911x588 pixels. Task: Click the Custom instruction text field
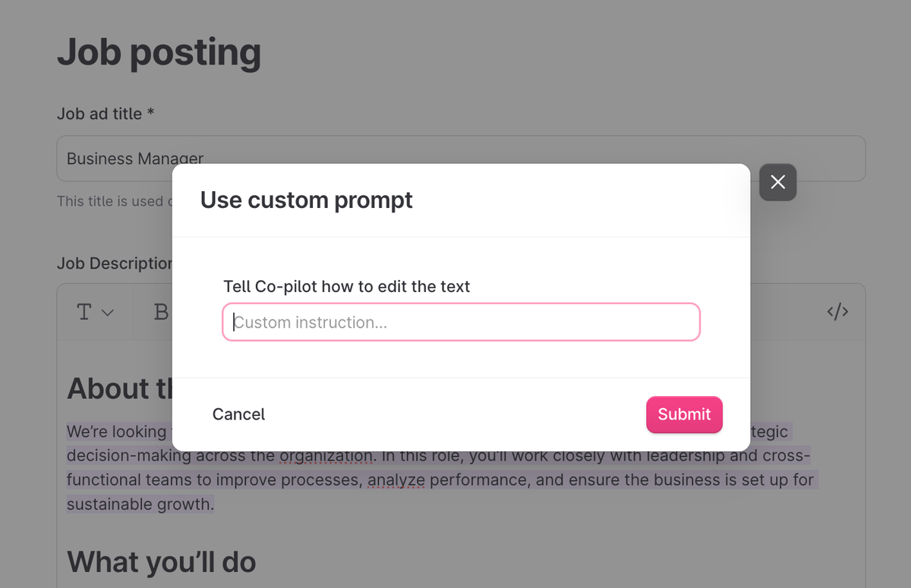pyautogui.click(x=461, y=322)
